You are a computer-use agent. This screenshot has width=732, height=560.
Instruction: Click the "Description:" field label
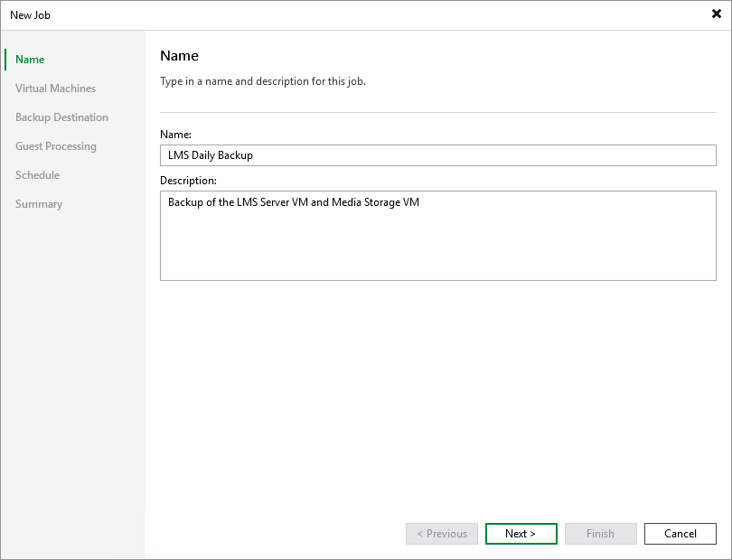click(x=188, y=181)
